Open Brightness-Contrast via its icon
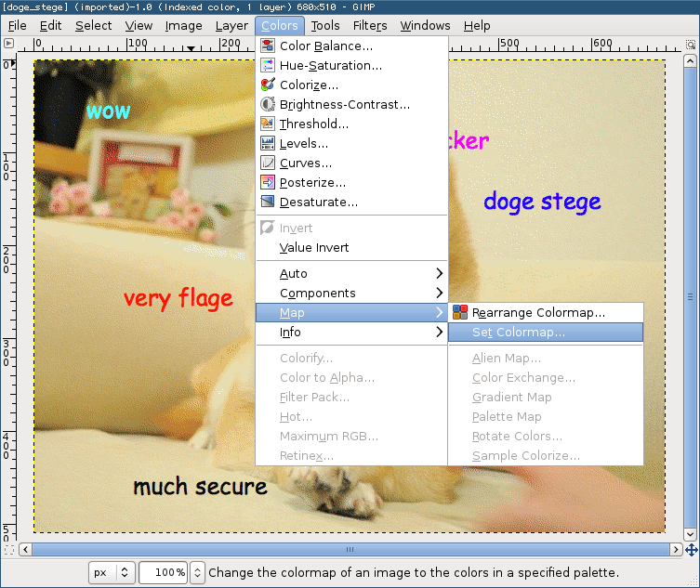This screenshot has height=588, width=700. point(268,104)
